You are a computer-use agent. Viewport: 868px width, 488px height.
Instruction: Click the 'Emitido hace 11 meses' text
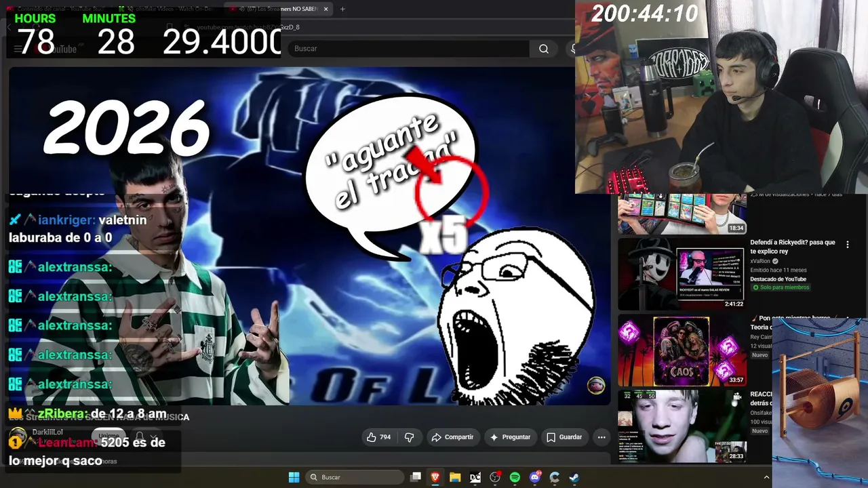coord(778,270)
